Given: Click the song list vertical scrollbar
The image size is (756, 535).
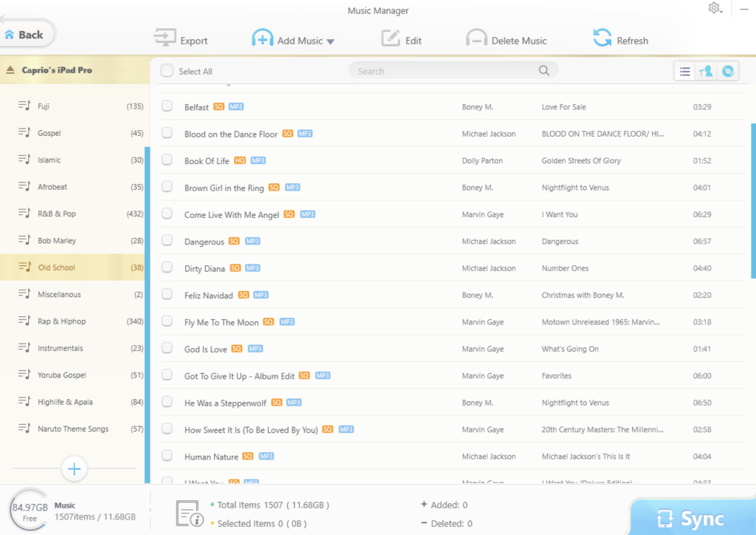Looking at the screenshot, I should click(x=753, y=201).
